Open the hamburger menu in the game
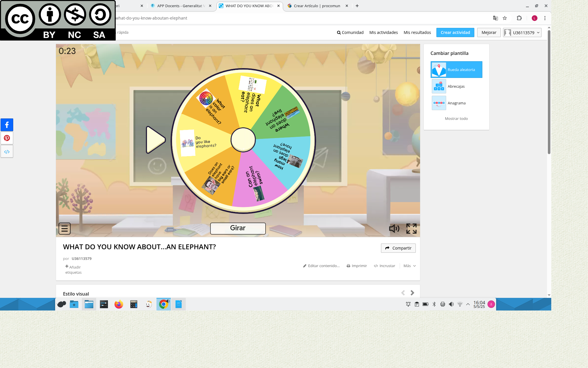 coord(64,229)
